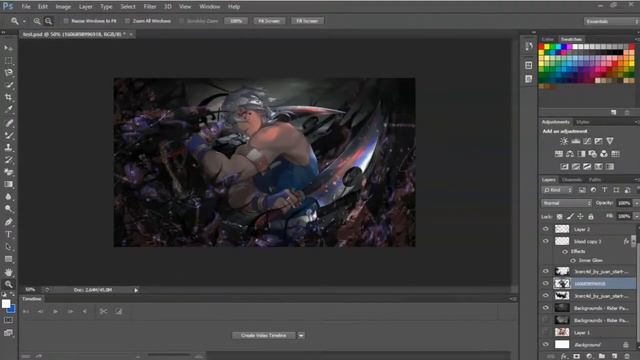Open the Opacity slider dropdown arrow

click(x=636, y=203)
